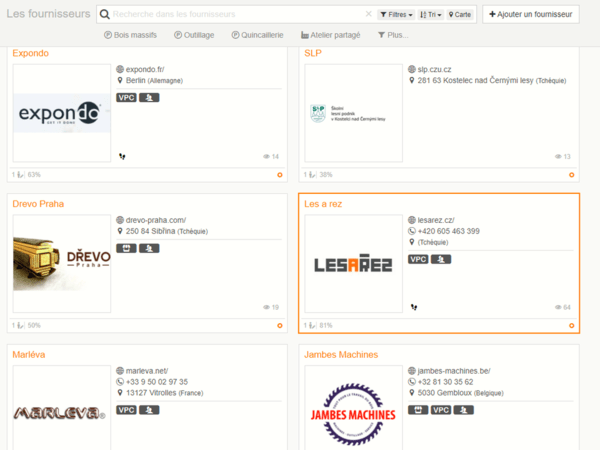Click the VPC badge on Expondo card
600x450 pixels.
click(126, 98)
